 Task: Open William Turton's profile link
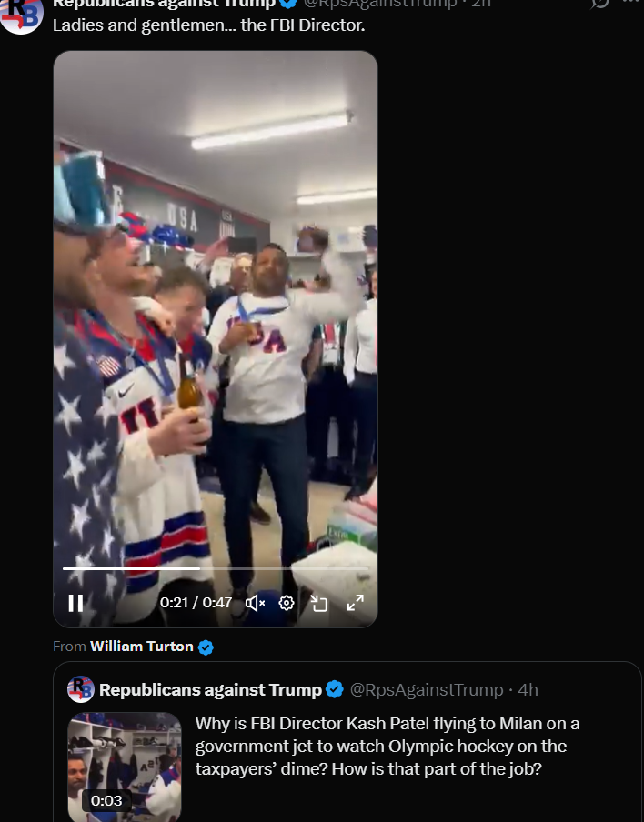click(142, 646)
